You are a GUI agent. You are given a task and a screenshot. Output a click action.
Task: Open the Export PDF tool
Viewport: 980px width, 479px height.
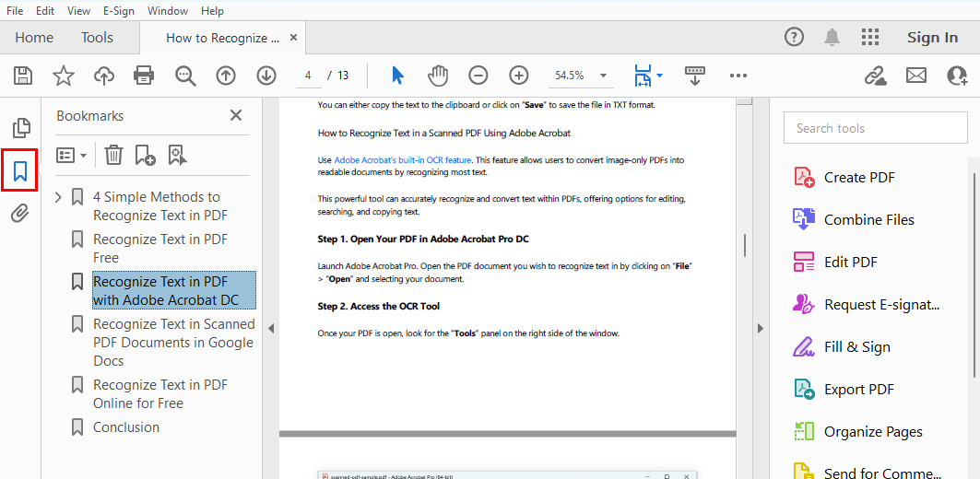click(844, 390)
